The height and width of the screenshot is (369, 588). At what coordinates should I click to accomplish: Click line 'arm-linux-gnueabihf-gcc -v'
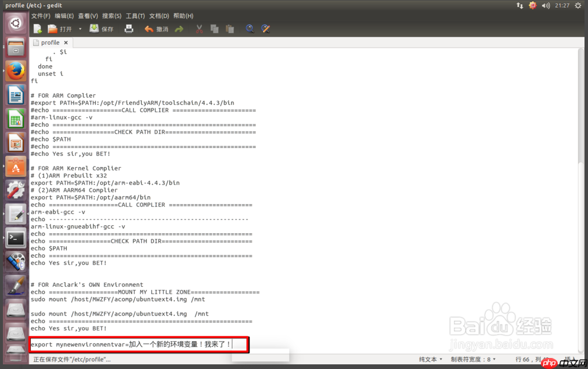point(78,226)
